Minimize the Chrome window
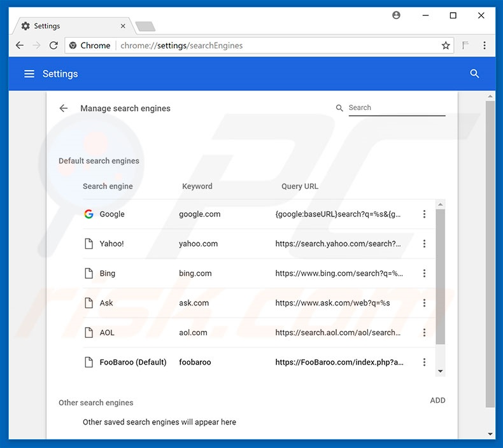The height and width of the screenshot is (448, 503). (425, 15)
